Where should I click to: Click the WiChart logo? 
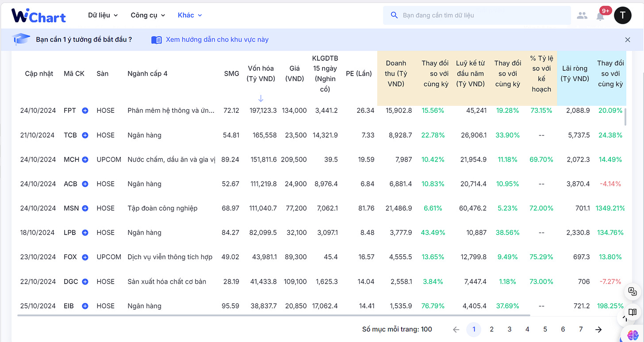(x=38, y=16)
